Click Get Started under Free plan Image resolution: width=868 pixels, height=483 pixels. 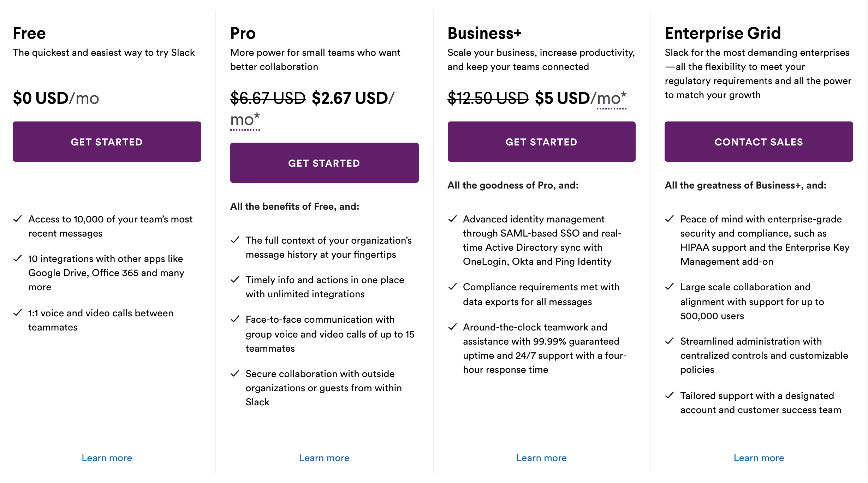click(x=107, y=142)
